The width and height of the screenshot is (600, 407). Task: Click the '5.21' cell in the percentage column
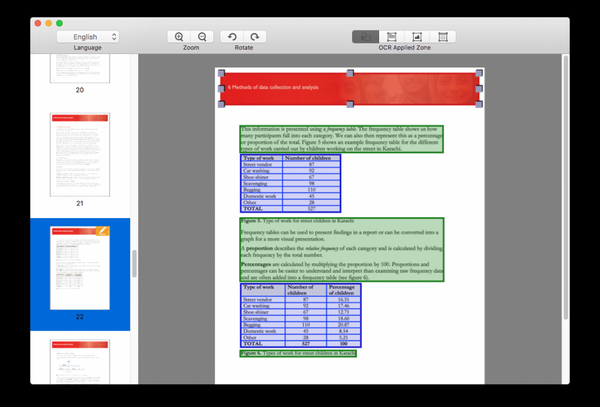[x=343, y=337]
